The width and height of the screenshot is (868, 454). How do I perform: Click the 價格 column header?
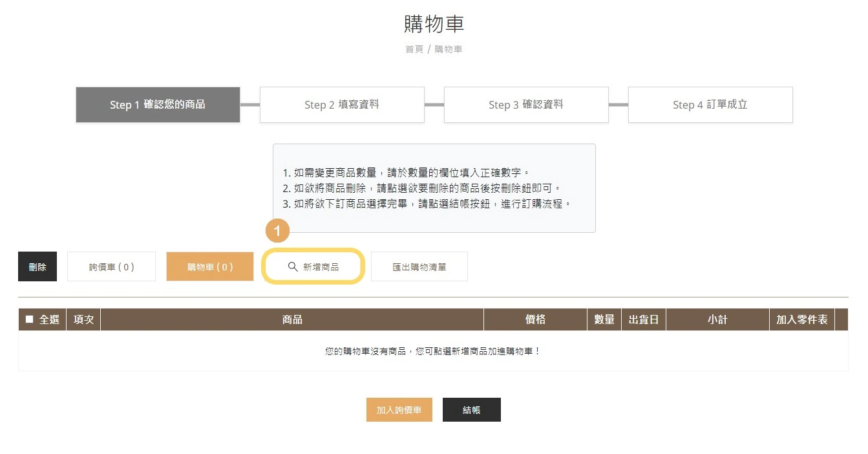(x=535, y=319)
